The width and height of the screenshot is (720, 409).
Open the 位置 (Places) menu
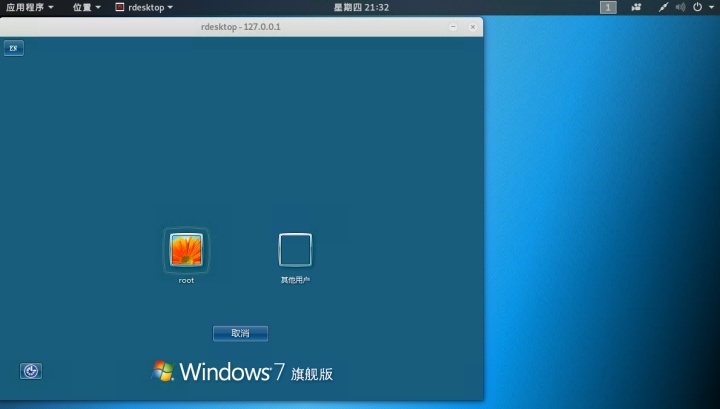[x=86, y=7]
